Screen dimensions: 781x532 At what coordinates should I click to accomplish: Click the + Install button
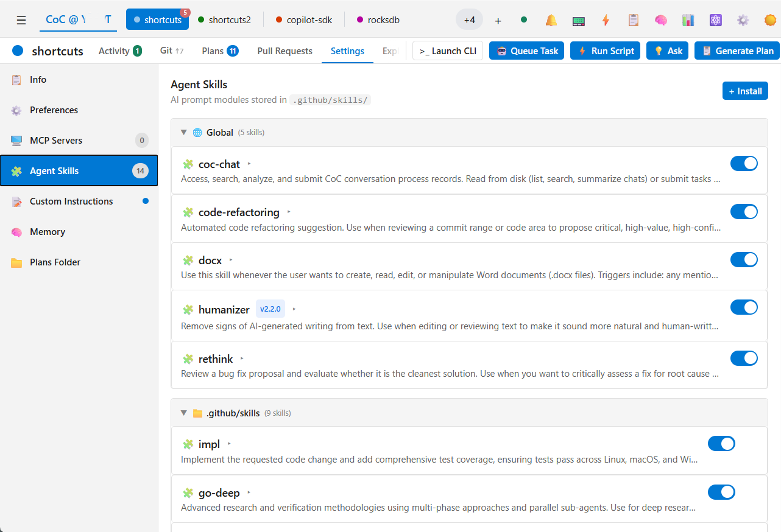point(745,90)
